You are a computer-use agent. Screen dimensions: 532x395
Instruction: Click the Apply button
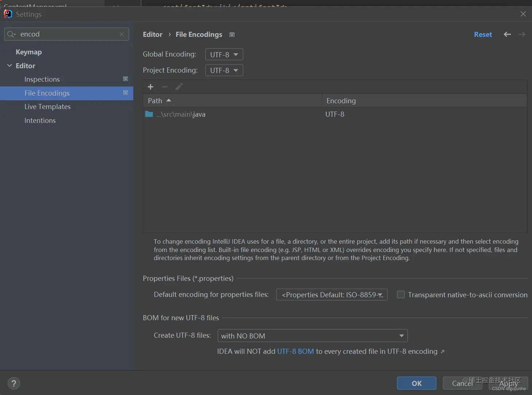pos(508,383)
